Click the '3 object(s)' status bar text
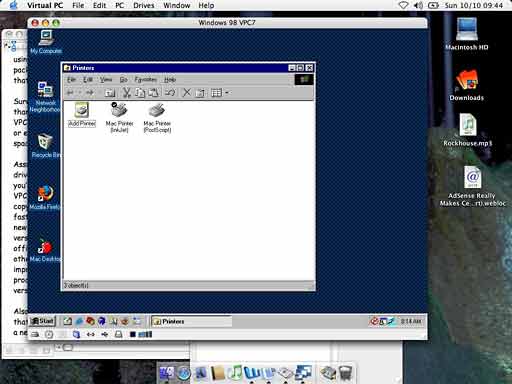Screen dimensions: 512x384 pos(76,285)
